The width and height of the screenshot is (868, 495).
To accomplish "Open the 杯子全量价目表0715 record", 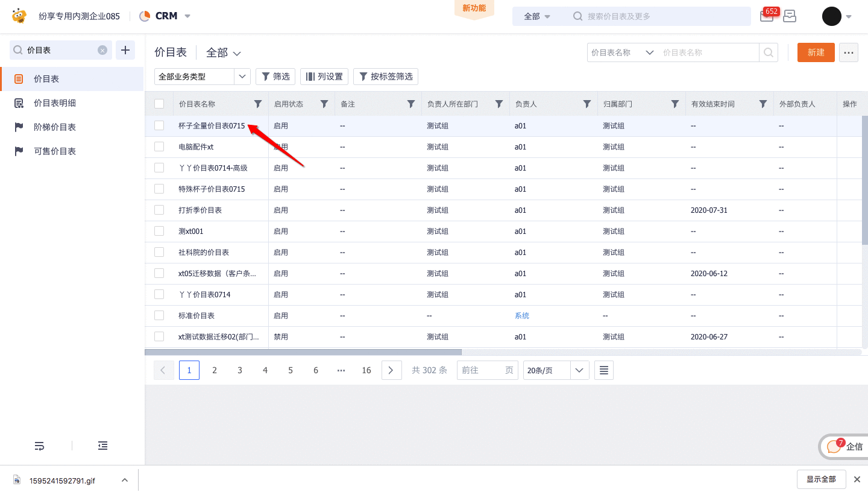I will [212, 125].
